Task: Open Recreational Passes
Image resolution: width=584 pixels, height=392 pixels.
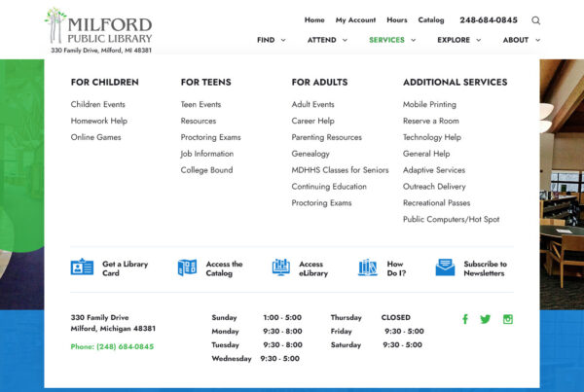Action: coord(436,202)
